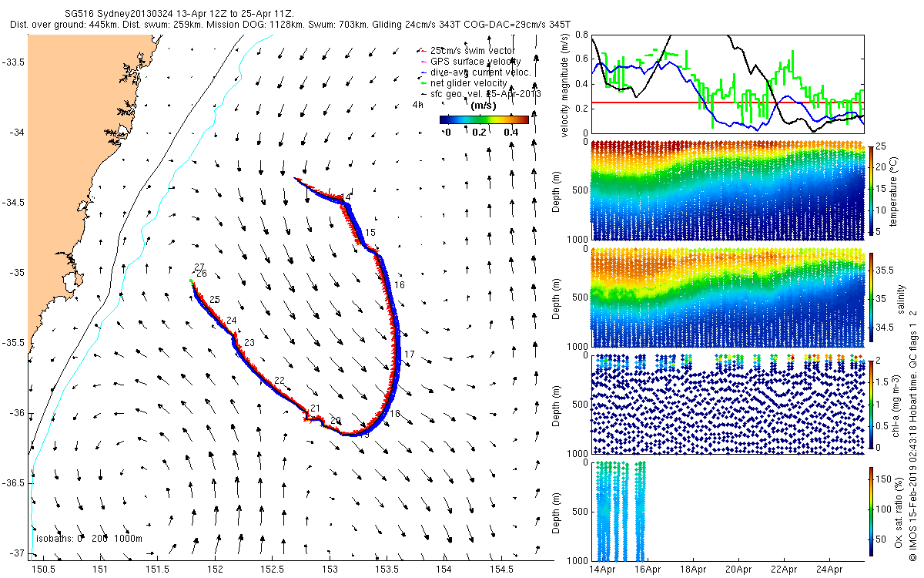Click the 24Apr date axis label

[829, 570]
